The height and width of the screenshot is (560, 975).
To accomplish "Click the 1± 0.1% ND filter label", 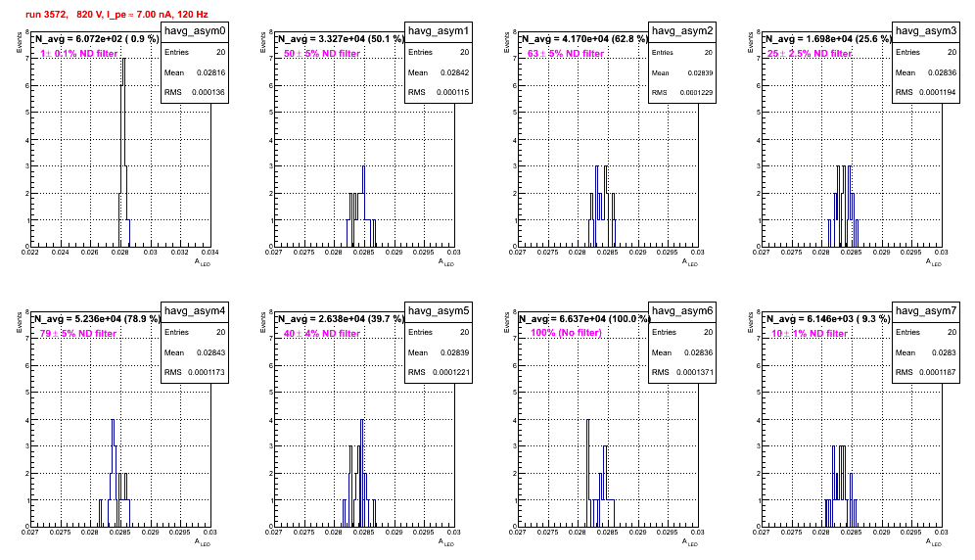I will pyautogui.click(x=79, y=54).
